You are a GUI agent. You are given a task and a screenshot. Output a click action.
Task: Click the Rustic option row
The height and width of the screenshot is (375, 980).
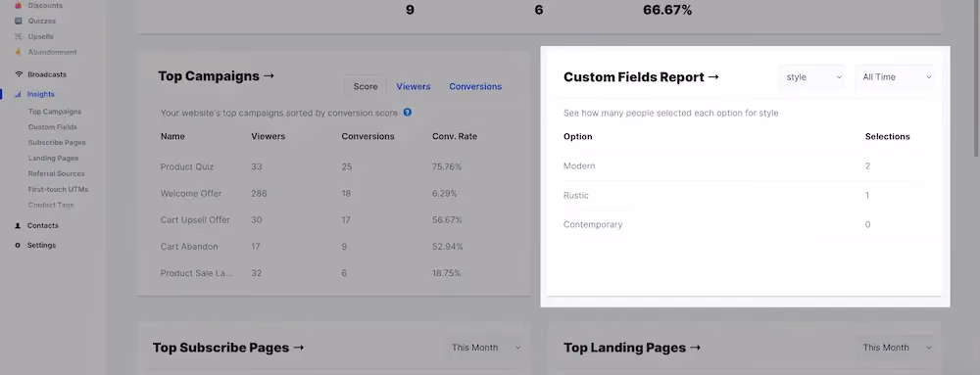pyautogui.click(x=739, y=195)
